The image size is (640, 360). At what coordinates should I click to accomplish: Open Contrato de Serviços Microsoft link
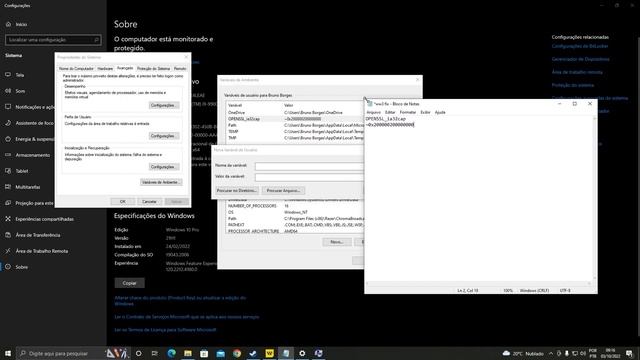pos(187,317)
